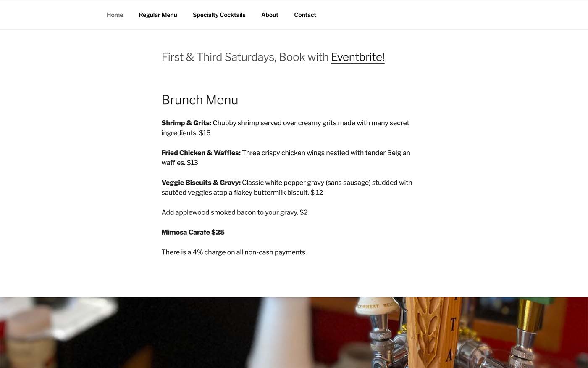588x368 pixels.
Task: Click the bold Shrimp & Grits label
Action: [x=186, y=123]
